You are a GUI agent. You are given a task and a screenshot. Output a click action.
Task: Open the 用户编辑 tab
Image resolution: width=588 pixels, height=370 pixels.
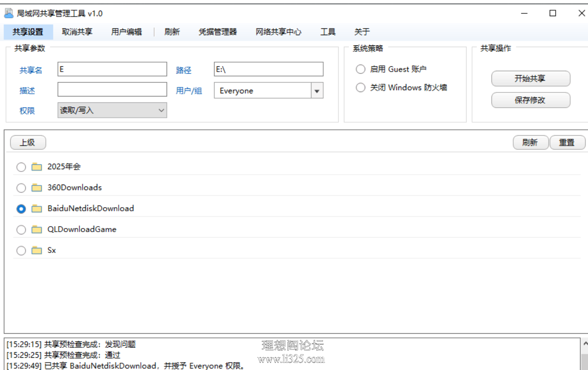(127, 32)
